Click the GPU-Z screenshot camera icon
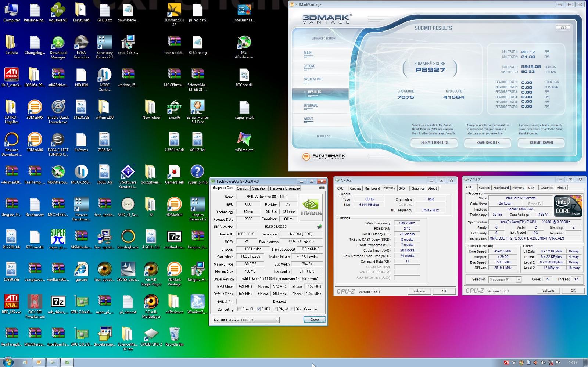Viewport: 588px width, 367px height. (x=322, y=188)
